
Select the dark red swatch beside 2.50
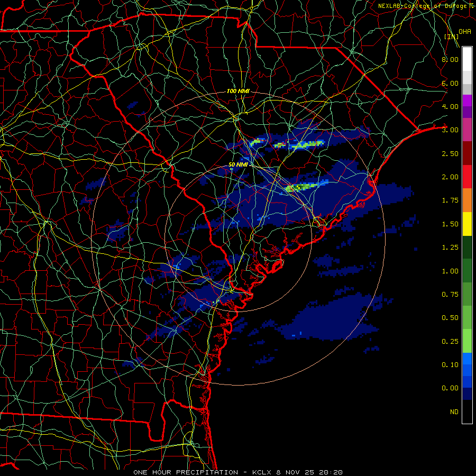[x=467, y=153]
